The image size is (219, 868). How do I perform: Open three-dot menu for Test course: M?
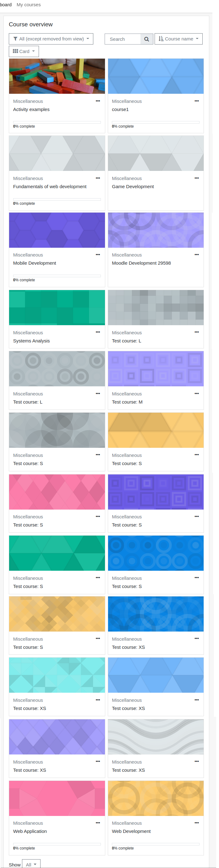197,394
